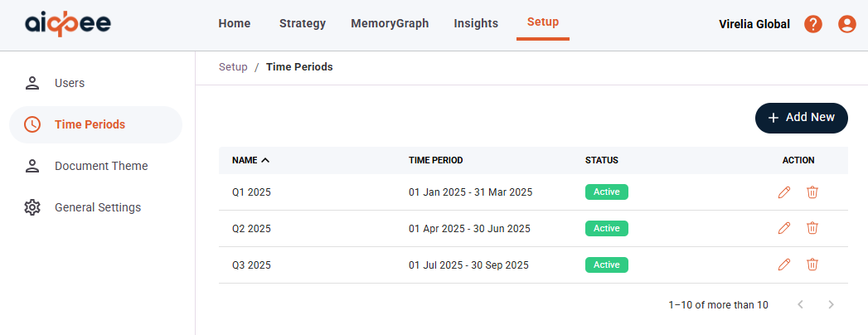Open the Home tab
This screenshot has width=868, height=335.
(x=235, y=23)
